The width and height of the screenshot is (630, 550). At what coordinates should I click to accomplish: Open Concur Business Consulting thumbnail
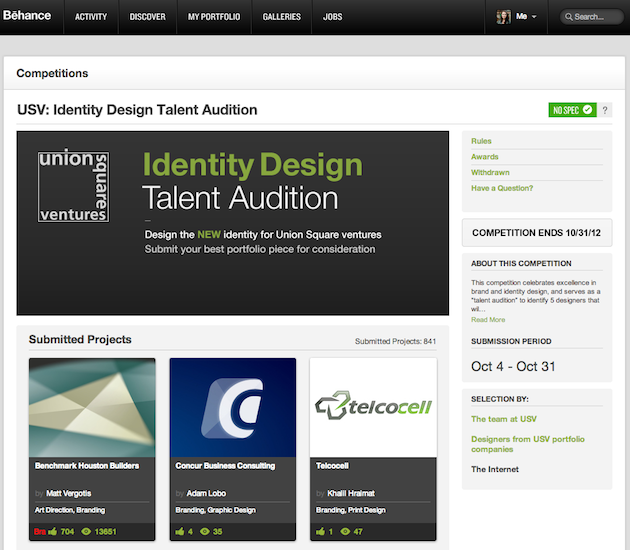(233, 407)
